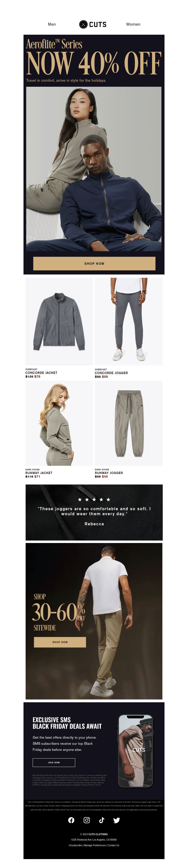Screen dimensions: 188x868
Task: Open the Women navigation link
Action: [x=133, y=24]
